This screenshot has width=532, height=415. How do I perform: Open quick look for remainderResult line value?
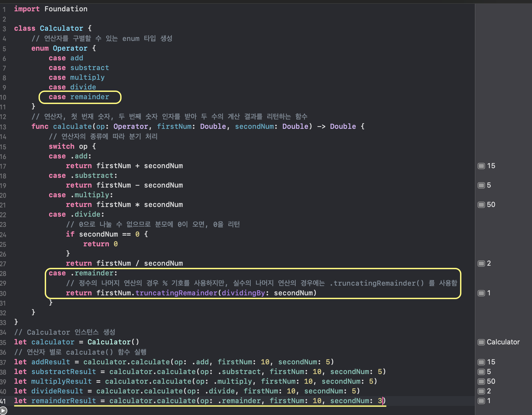[481, 401]
